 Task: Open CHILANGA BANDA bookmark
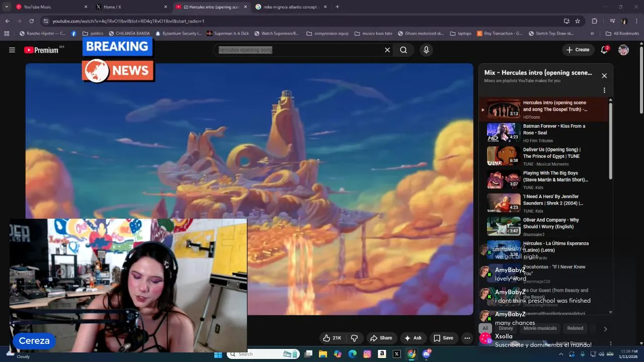coord(129,34)
